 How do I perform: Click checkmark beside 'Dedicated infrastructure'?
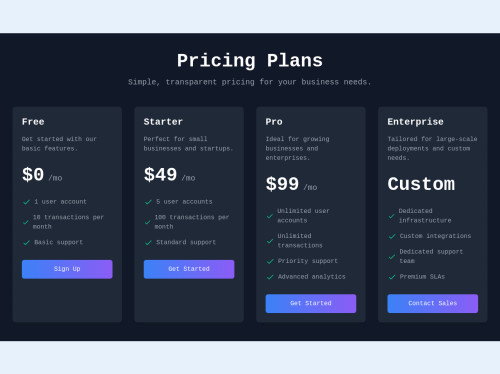(392, 216)
